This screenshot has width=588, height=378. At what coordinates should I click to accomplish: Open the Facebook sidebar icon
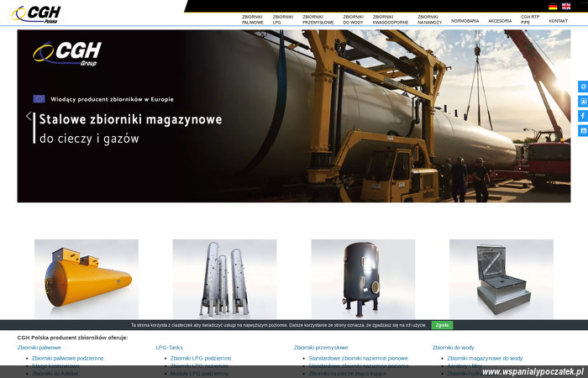(583, 116)
